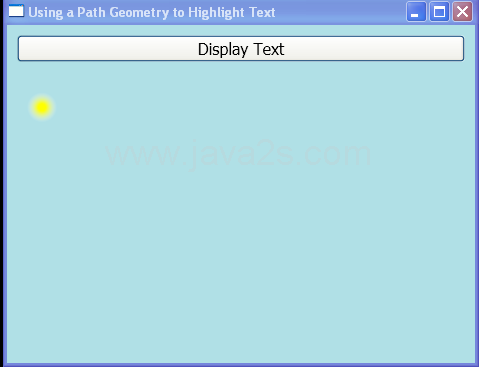The width and height of the screenshot is (479, 367).
Task: Maximize the Path Geometry window
Action: 439,12
